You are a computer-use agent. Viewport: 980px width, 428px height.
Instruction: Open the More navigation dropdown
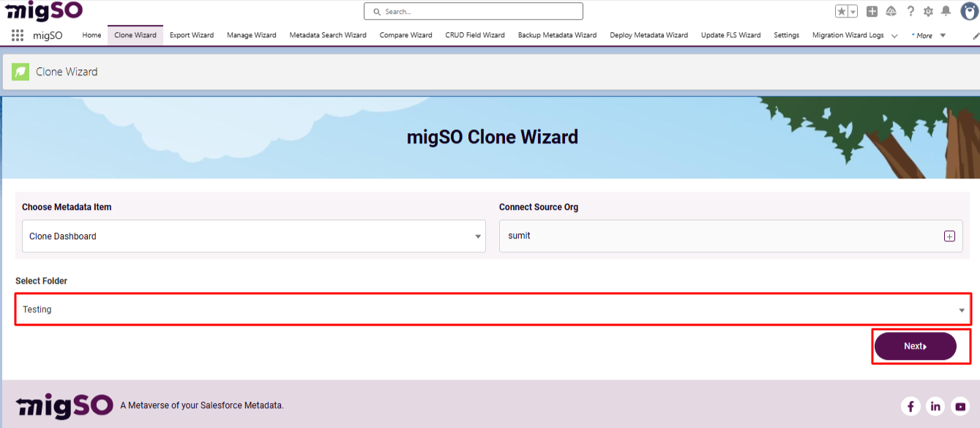point(928,34)
